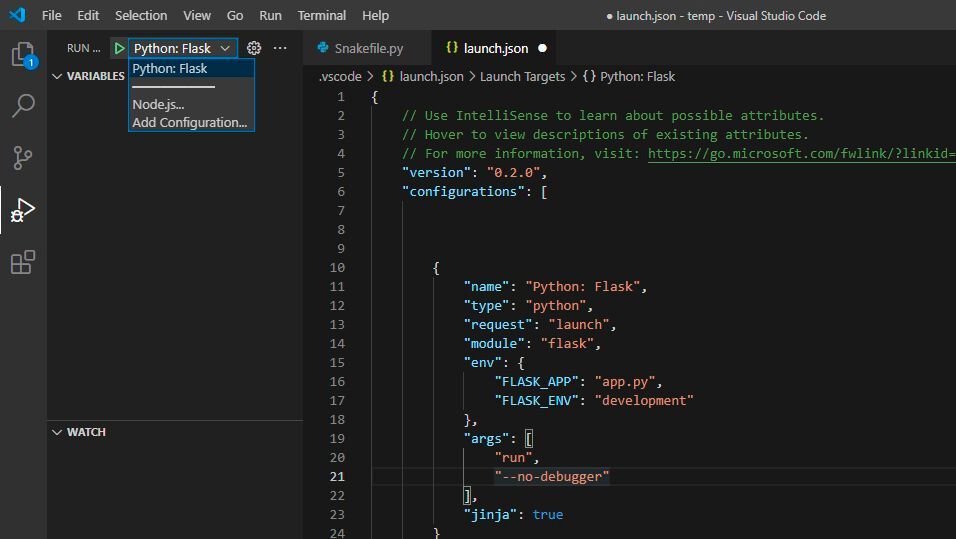Follow the go.microsoft.com link in comment

click(x=801, y=154)
